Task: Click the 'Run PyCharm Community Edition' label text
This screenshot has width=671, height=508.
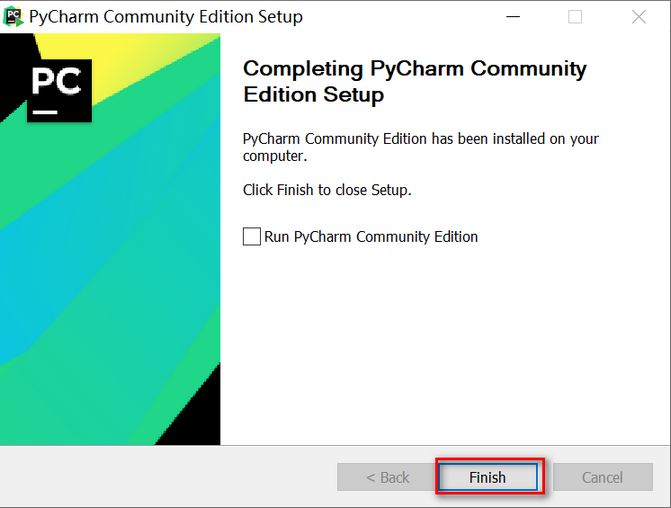Action: point(371,237)
